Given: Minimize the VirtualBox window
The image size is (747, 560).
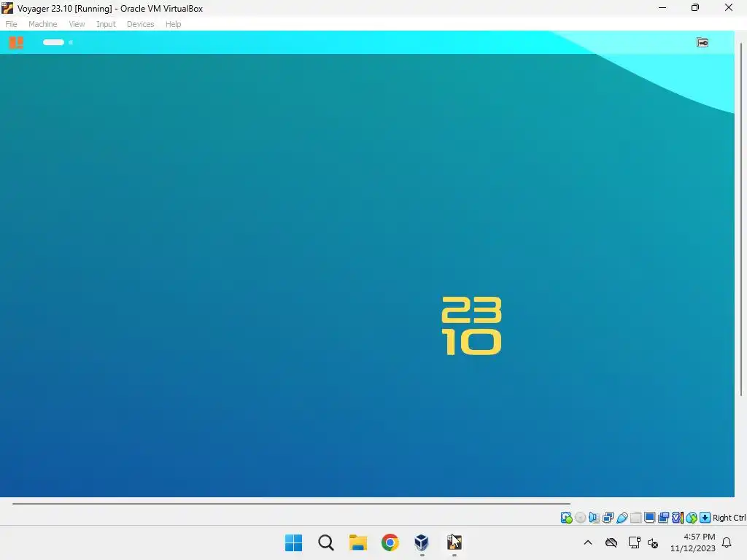Looking at the screenshot, I should [662, 7].
